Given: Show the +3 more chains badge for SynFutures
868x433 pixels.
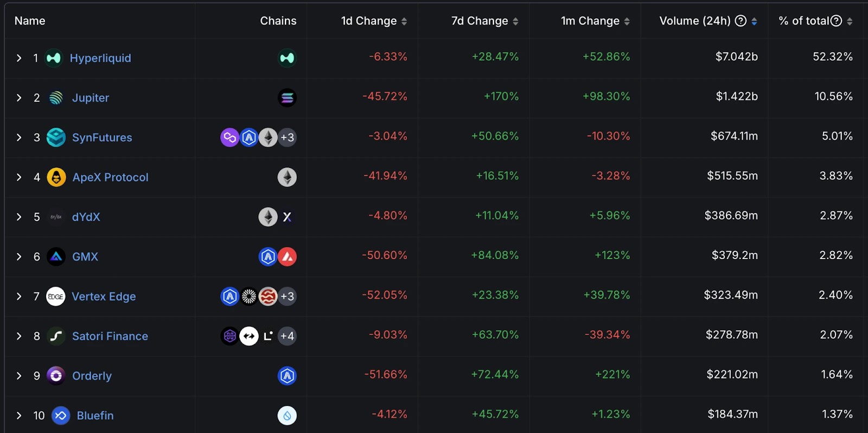Looking at the screenshot, I should point(287,138).
